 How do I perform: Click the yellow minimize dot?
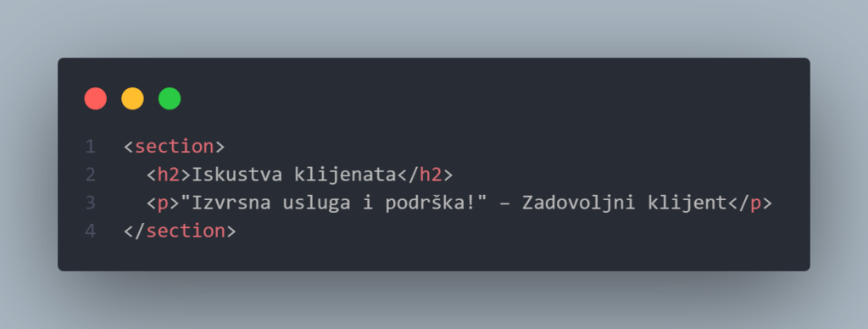[132, 98]
